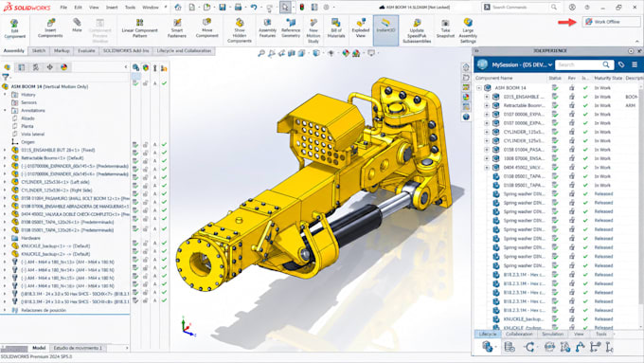
Task: Click Insert Components in the ribbon
Action: [x=50, y=28]
